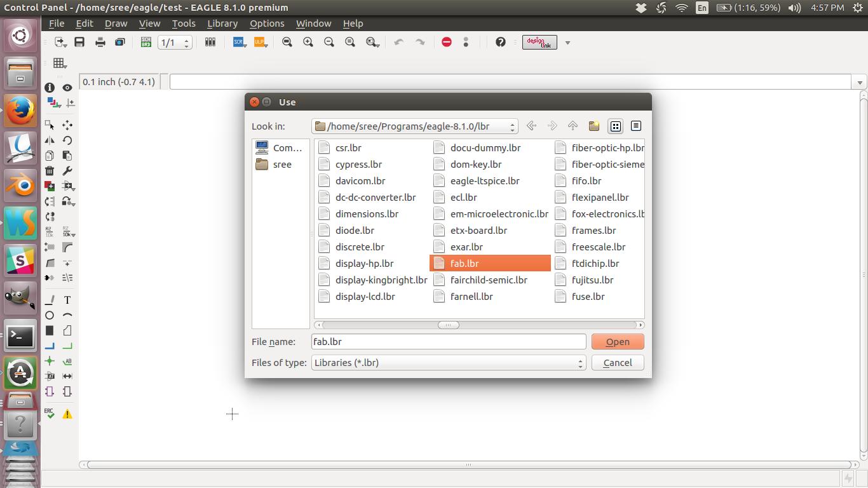
Task: Switch dialog to detail view mode
Action: tap(636, 126)
